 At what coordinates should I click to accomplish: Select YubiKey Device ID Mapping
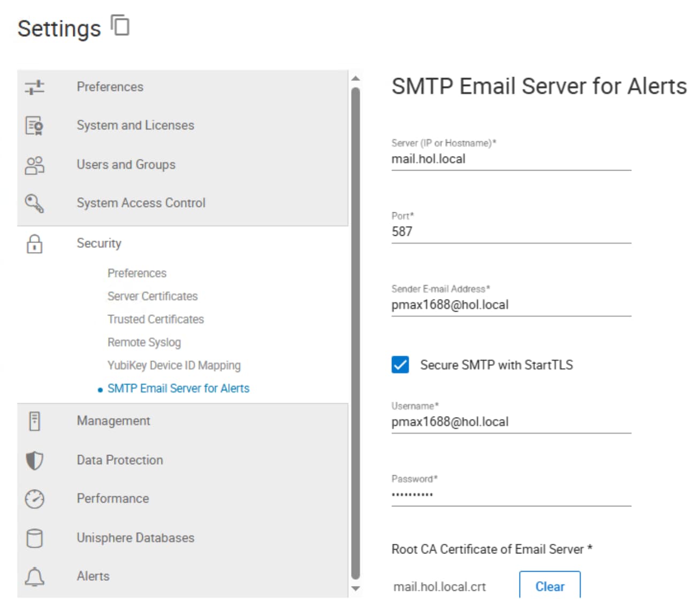(x=174, y=365)
